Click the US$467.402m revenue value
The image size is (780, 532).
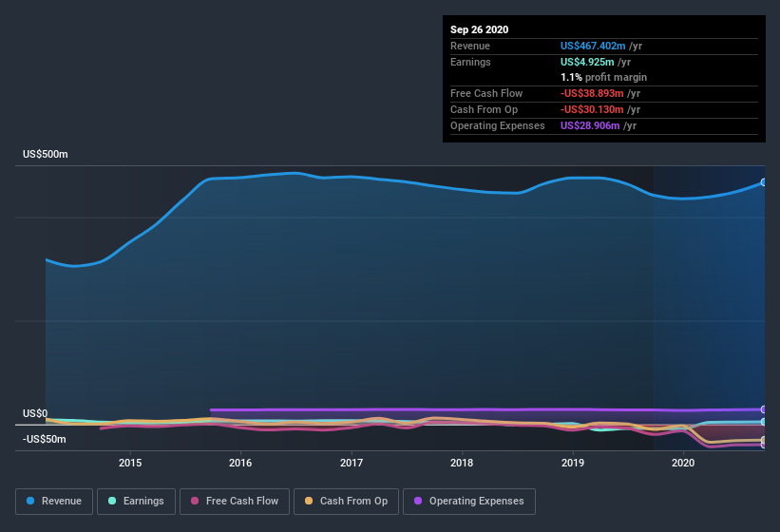click(593, 46)
